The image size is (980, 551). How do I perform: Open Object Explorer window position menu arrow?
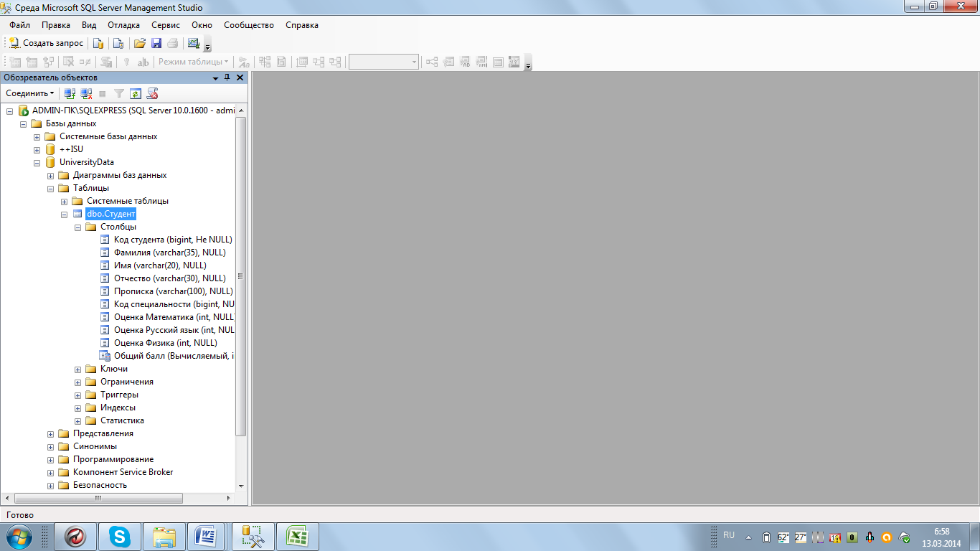point(215,77)
